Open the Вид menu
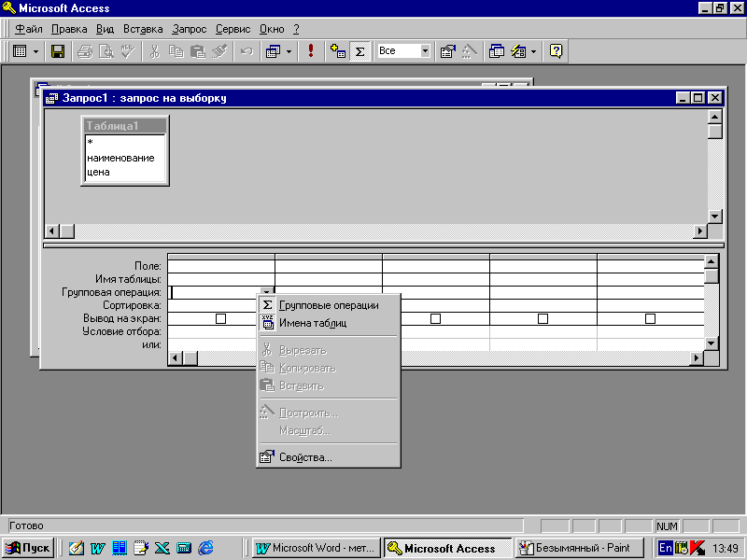The image size is (747, 560). [105, 29]
